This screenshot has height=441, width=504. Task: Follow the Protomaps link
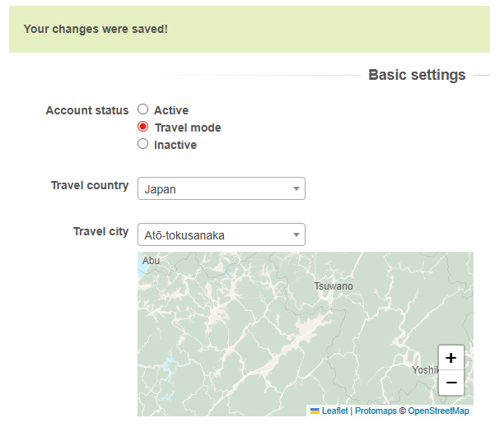point(376,411)
